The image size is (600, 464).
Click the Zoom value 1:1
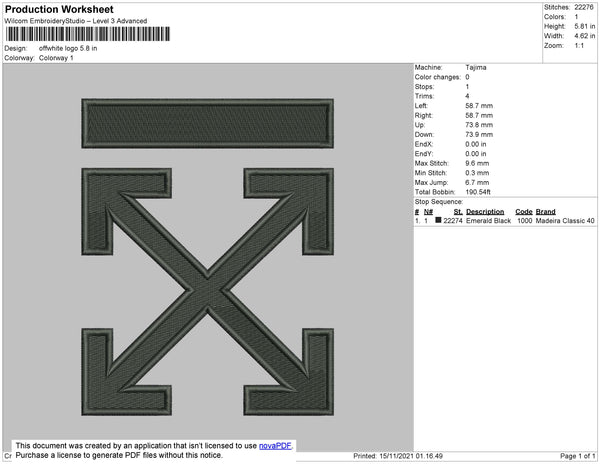coord(579,46)
